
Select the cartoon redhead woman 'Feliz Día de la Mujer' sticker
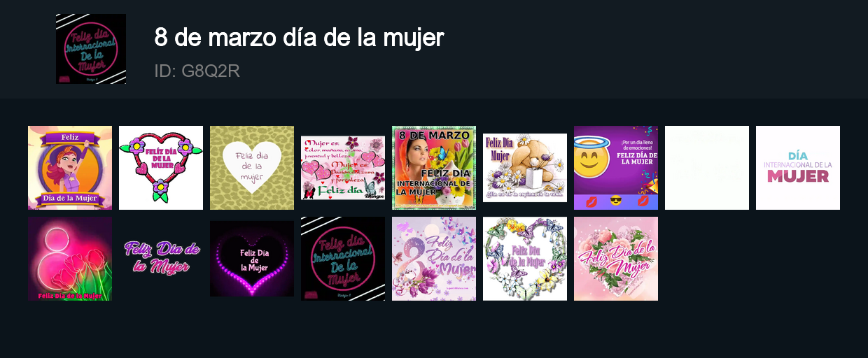tap(70, 168)
